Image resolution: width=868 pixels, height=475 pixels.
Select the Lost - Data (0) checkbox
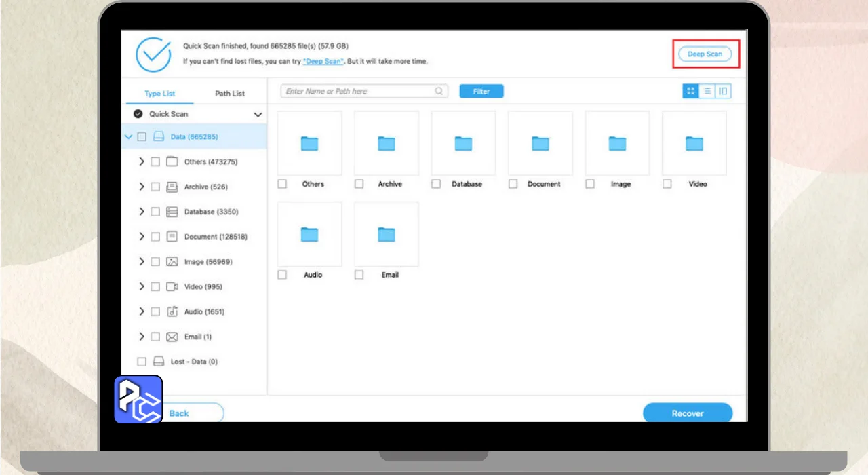click(x=142, y=362)
